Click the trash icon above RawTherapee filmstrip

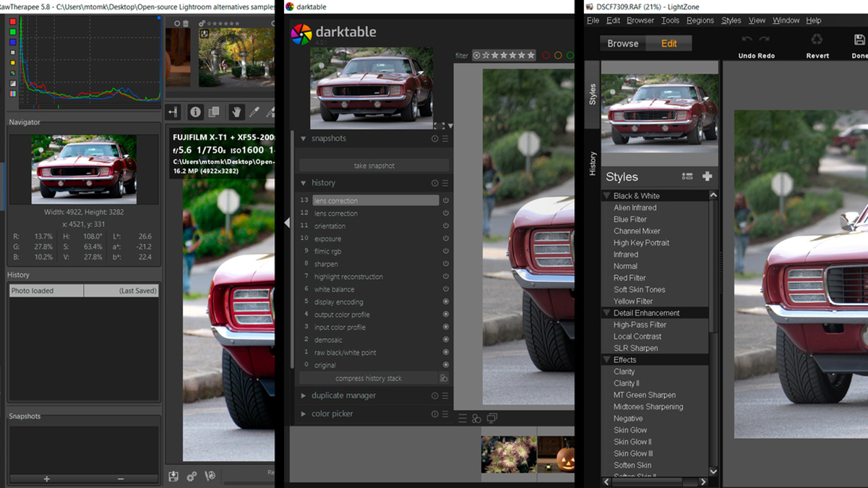pyautogui.click(x=186, y=24)
